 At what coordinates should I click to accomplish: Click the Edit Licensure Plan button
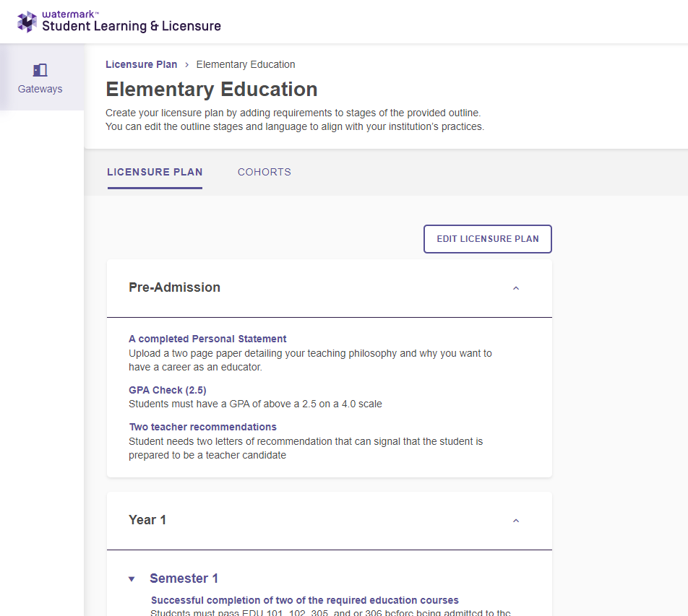488,239
